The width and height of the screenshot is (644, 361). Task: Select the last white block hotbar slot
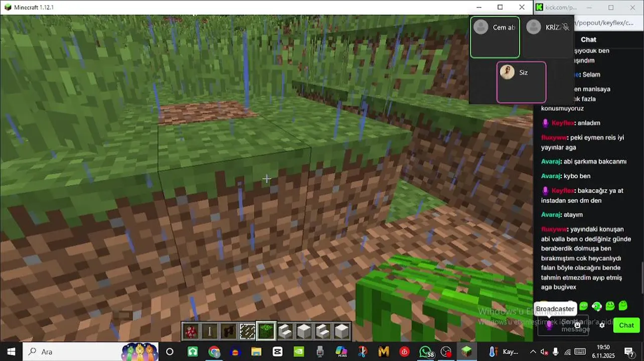click(342, 331)
